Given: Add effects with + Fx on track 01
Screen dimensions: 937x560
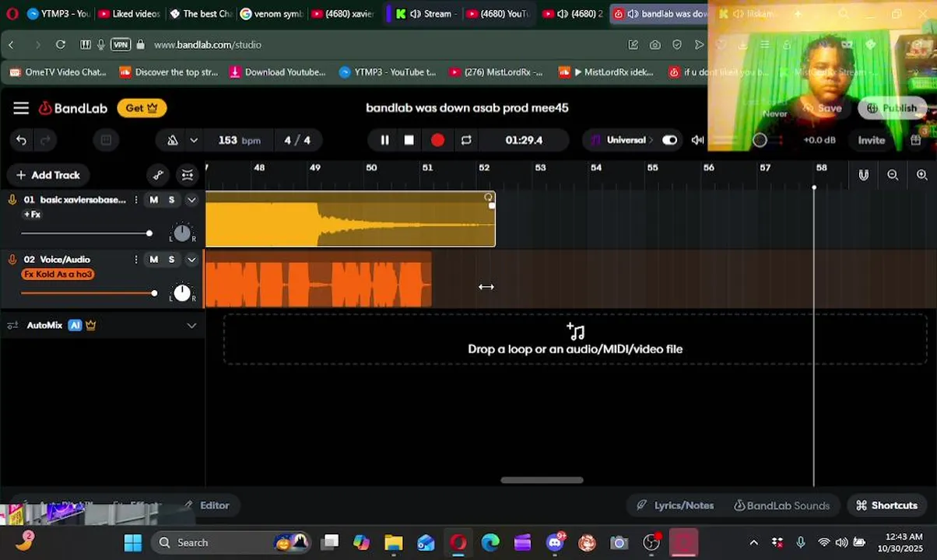Looking at the screenshot, I should click(x=32, y=215).
